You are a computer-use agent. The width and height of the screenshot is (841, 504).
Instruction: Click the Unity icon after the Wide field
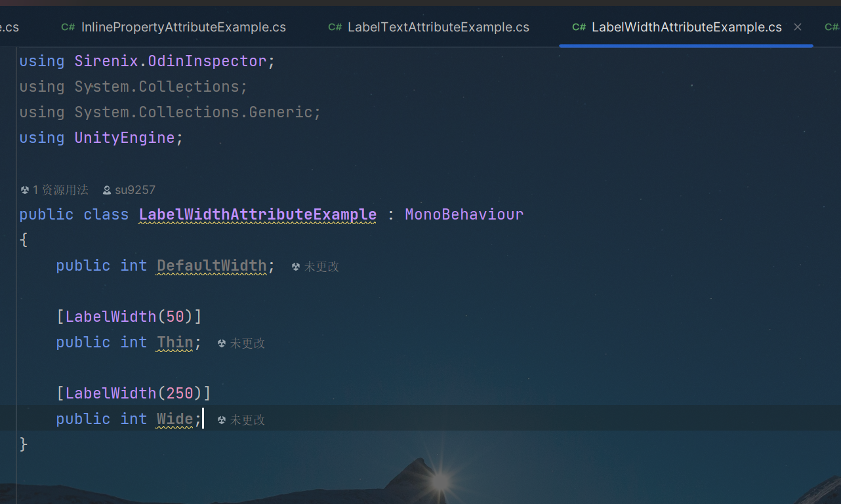(222, 420)
